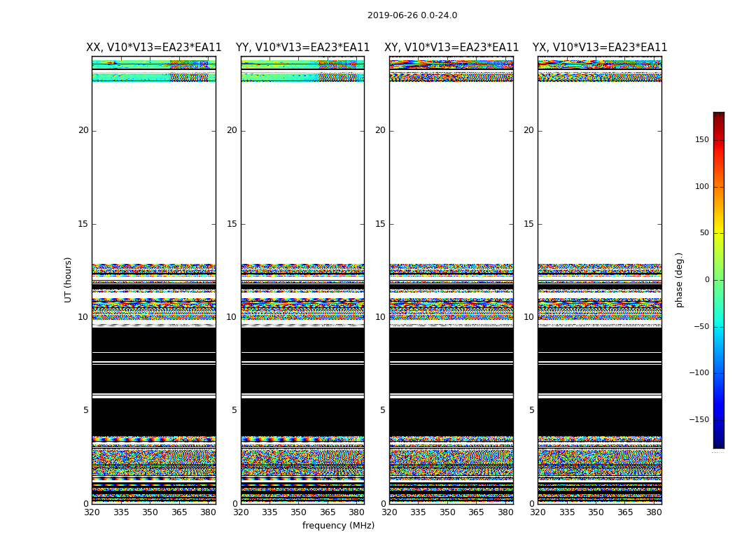
Task: Click the 5 tick on XX plot's UT axis
Action: (86, 410)
